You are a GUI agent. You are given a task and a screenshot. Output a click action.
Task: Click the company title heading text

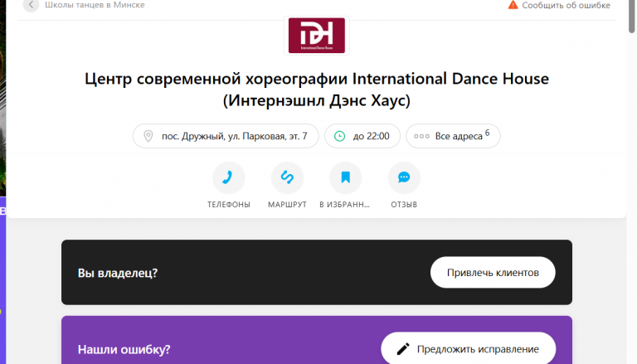[x=317, y=90]
